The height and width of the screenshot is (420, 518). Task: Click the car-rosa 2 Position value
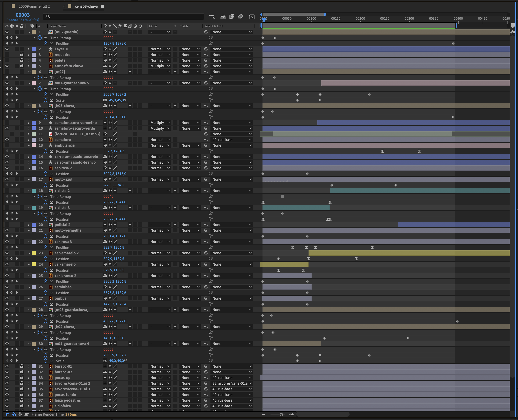coord(115,174)
